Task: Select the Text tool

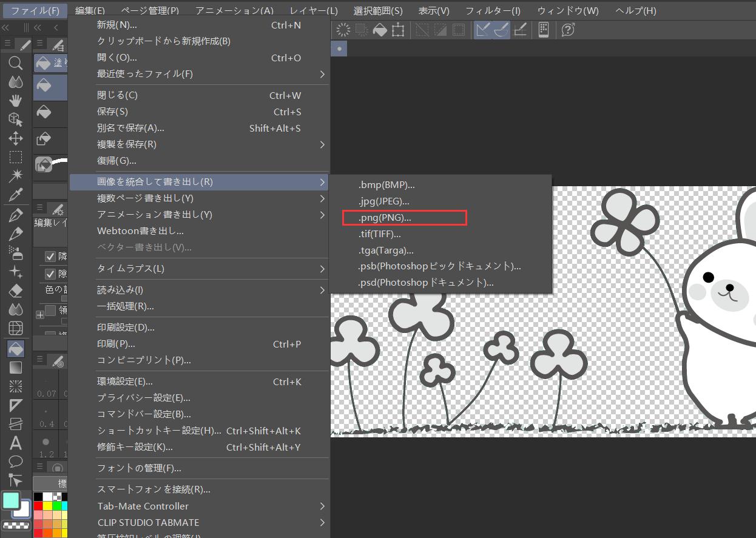Action: [x=16, y=443]
